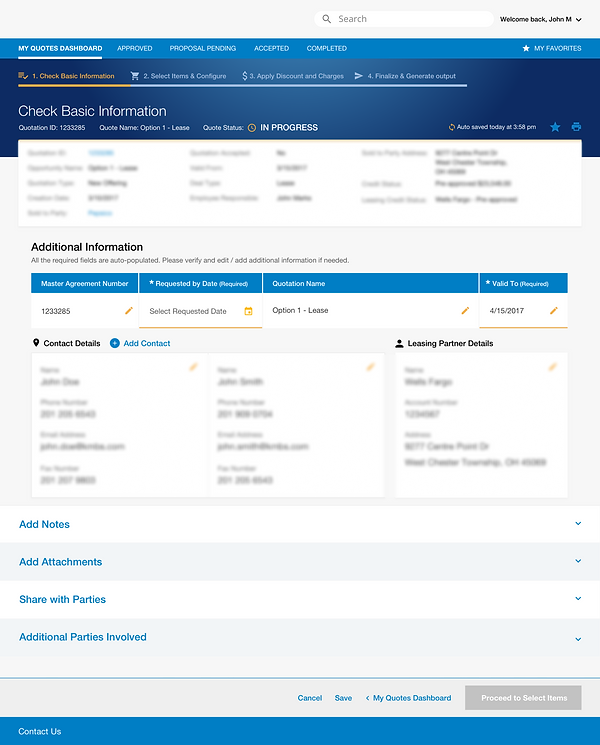Click the 1233285 master agreement value

click(x=56, y=311)
